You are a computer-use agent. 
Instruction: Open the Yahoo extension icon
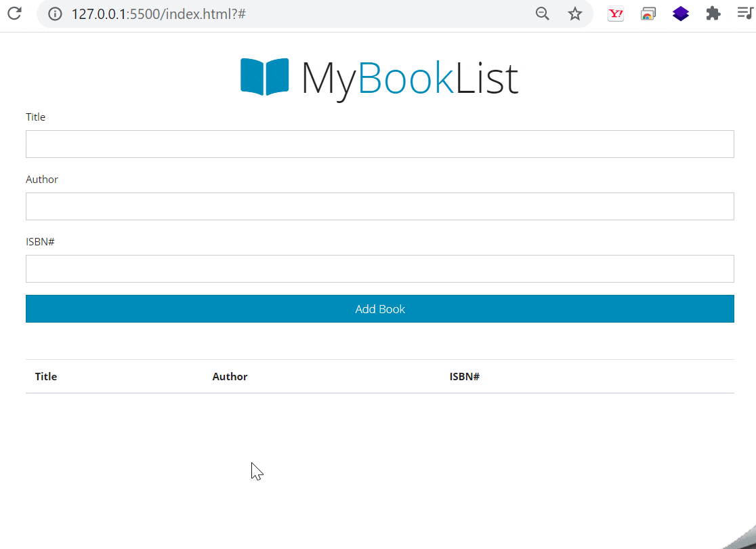(x=616, y=14)
